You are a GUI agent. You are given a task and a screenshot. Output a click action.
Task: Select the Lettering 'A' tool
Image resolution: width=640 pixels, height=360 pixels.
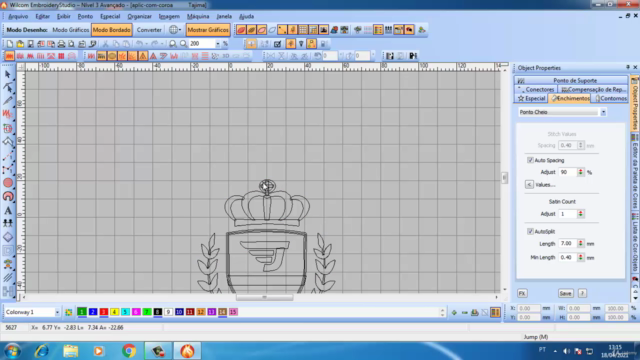pos(8,211)
